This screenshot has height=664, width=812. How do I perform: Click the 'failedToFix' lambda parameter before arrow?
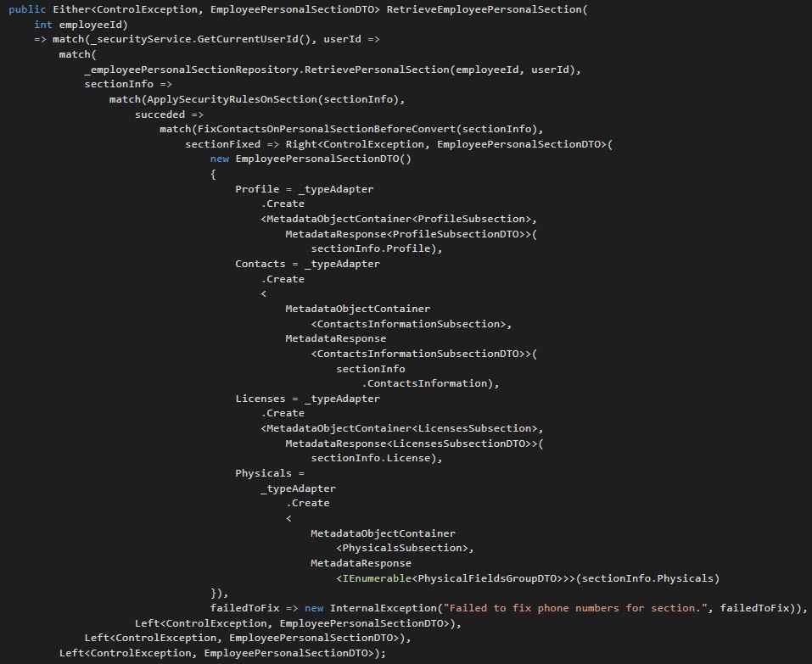244,608
